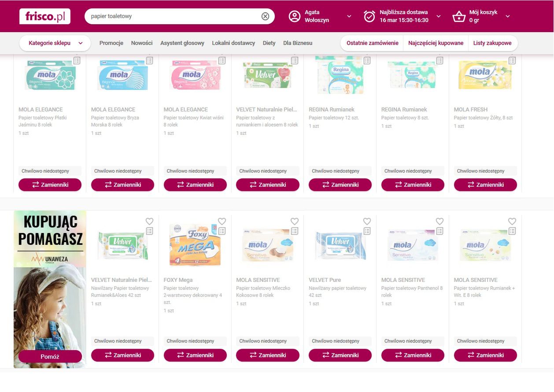Open Listy zakupowe

point(492,43)
